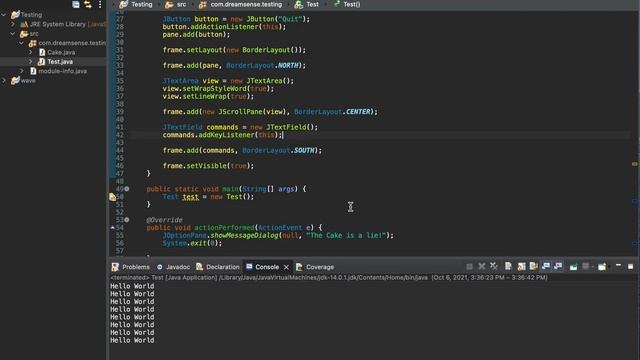Click the src folder icon in tree
This screenshot has height=360, width=640.
pos(24,33)
